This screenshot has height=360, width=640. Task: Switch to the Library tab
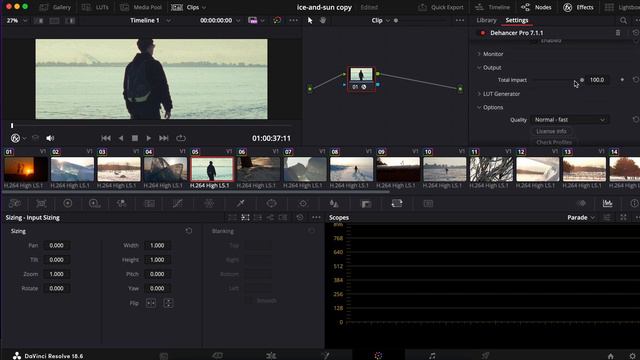pyautogui.click(x=486, y=20)
